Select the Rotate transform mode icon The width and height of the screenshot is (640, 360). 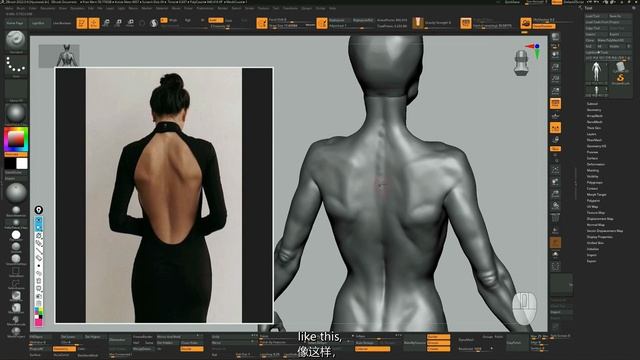(x=131, y=22)
